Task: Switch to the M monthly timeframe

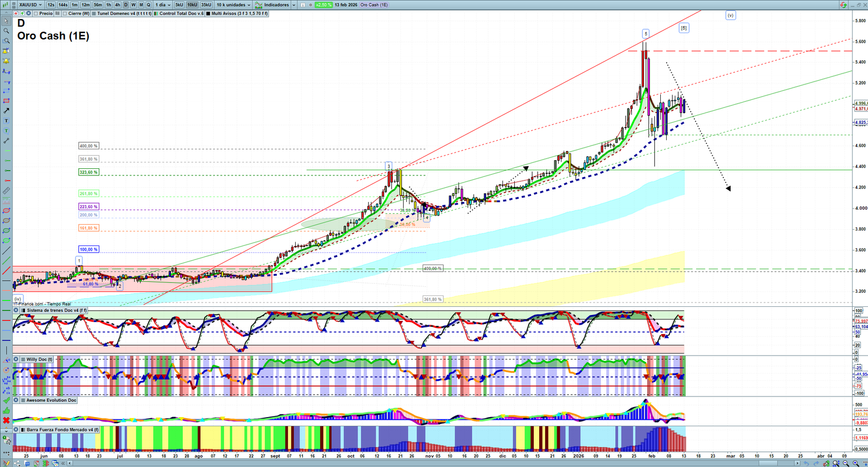Action: [141, 5]
